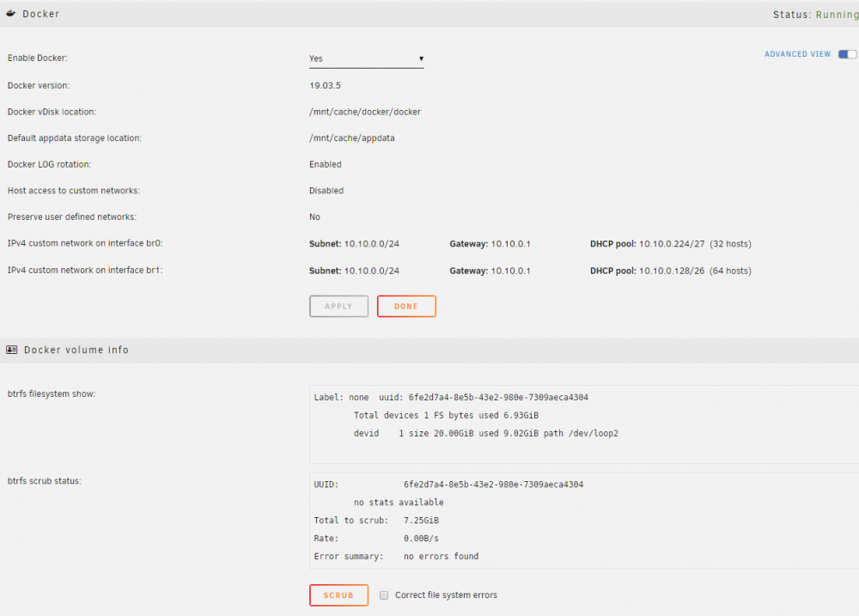Click IPv4 custom network on br1 label

click(x=85, y=270)
